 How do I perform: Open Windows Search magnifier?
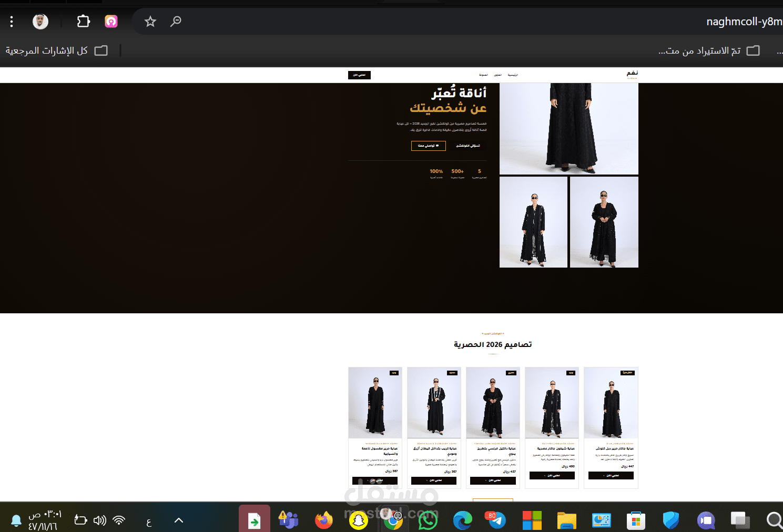774,520
